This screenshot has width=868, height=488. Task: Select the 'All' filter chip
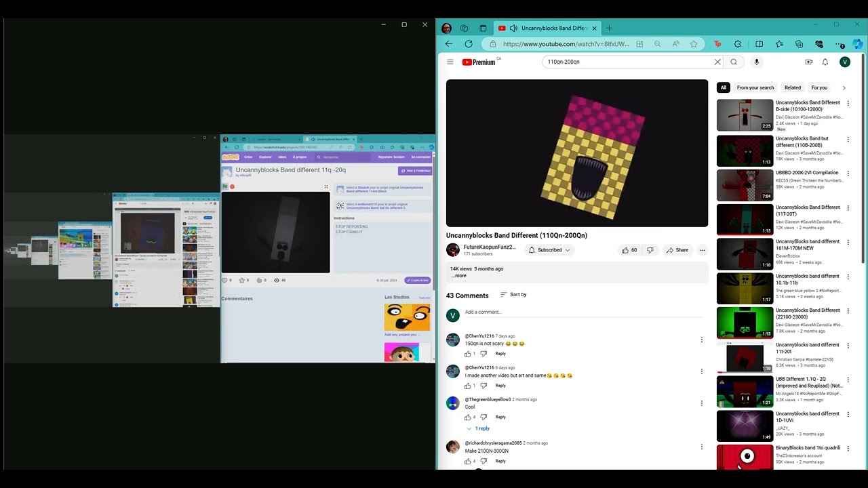coord(724,87)
